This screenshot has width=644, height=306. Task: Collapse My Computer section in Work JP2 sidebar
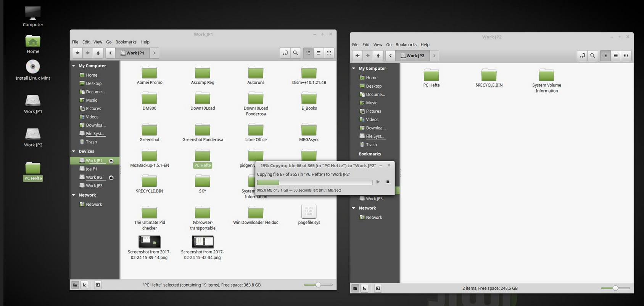354,69
